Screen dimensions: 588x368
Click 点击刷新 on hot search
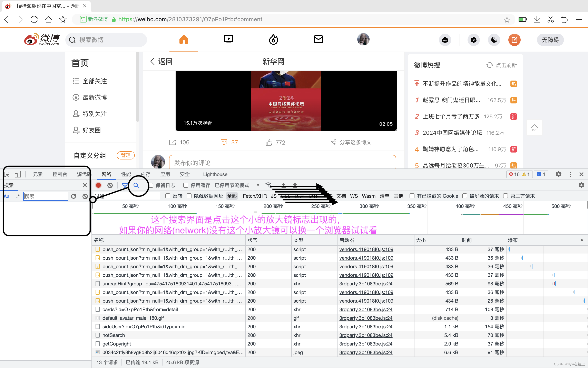click(501, 65)
